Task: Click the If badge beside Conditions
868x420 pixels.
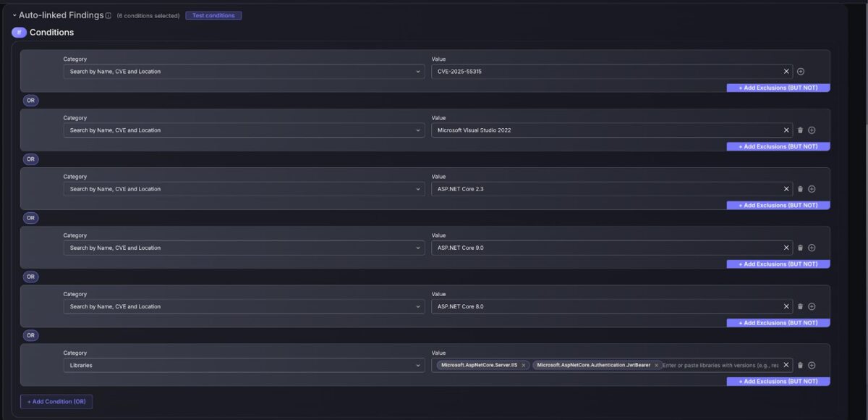Action: click(x=19, y=33)
